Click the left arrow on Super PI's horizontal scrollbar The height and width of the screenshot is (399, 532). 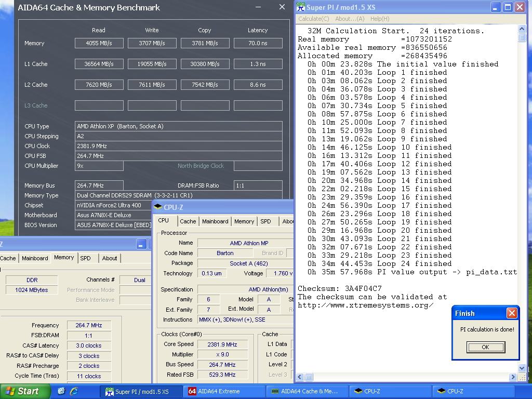(300, 377)
